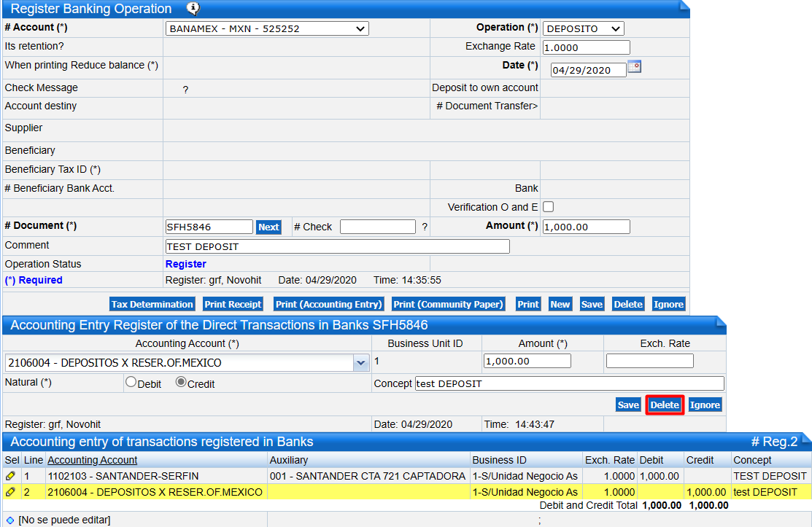This screenshot has width=812, height=527.
Task: Click the info icon beside Register Banking Operation
Action: pyautogui.click(x=193, y=9)
